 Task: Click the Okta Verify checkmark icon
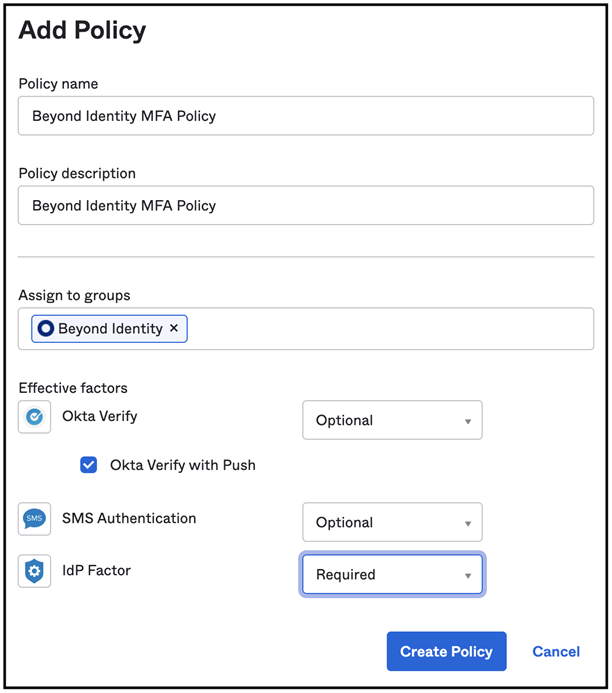[x=35, y=417]
